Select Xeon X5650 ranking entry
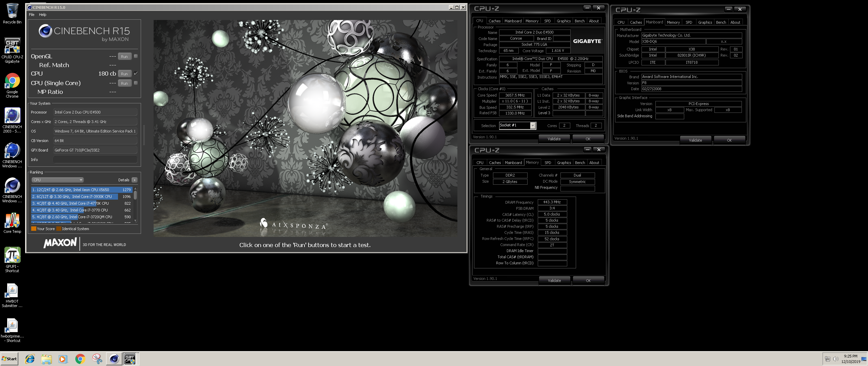This screenshot has height=366, width=868. tap(81, 190)
